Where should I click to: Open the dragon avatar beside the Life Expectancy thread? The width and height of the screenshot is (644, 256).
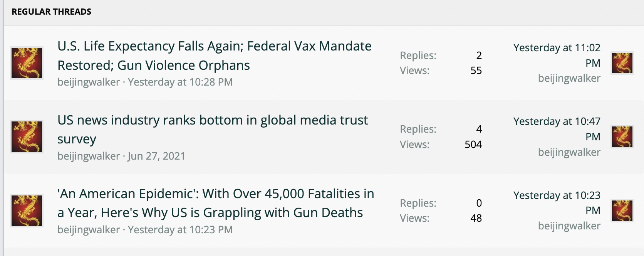tap(27, 63)
